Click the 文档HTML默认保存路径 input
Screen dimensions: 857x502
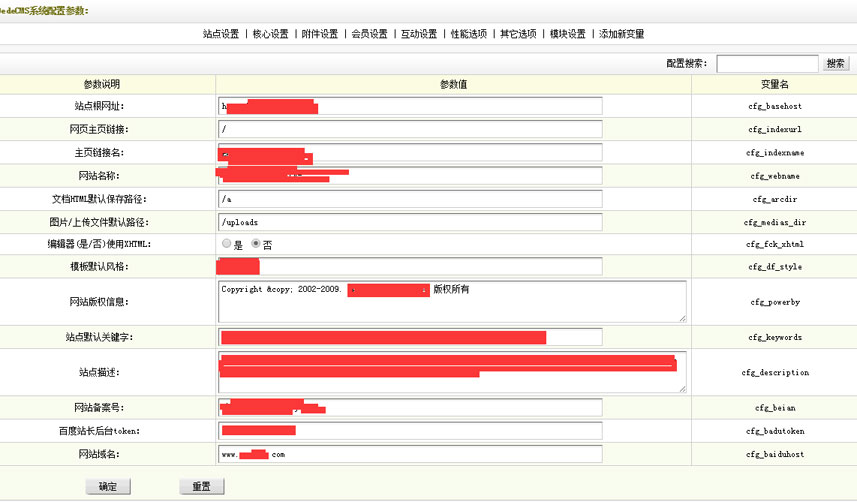410,199
